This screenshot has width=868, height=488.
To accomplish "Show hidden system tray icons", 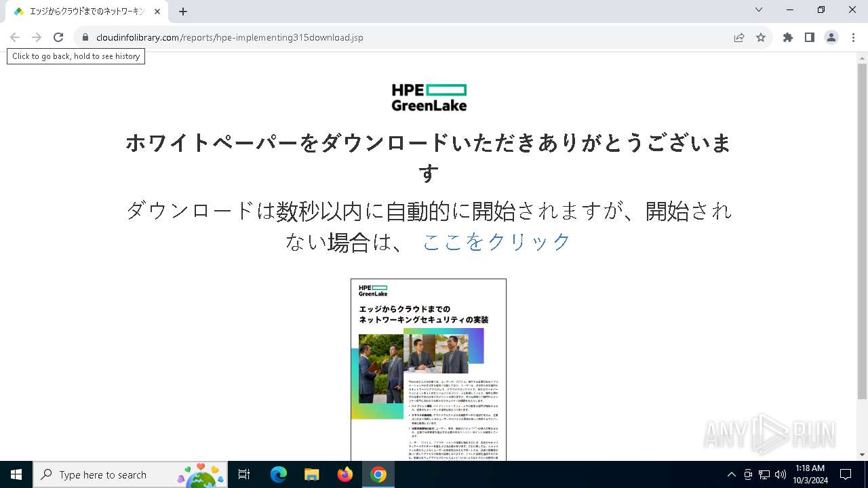I will 731,474.
